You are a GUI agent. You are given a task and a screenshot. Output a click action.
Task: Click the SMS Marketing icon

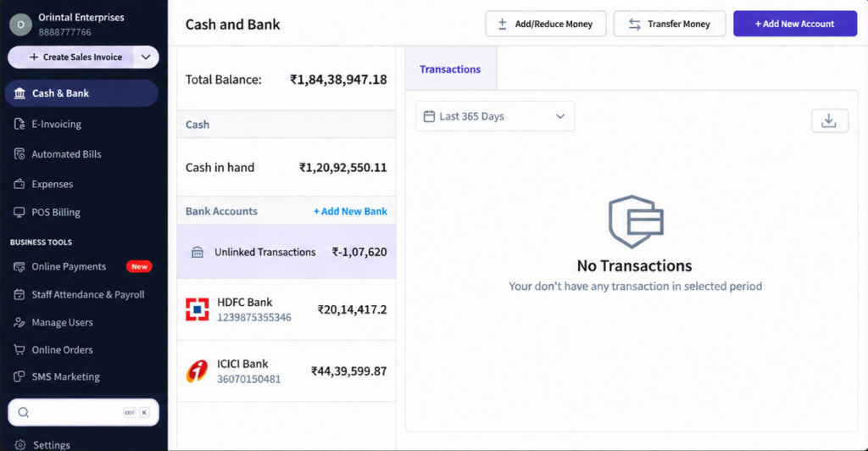coord(19,376)
